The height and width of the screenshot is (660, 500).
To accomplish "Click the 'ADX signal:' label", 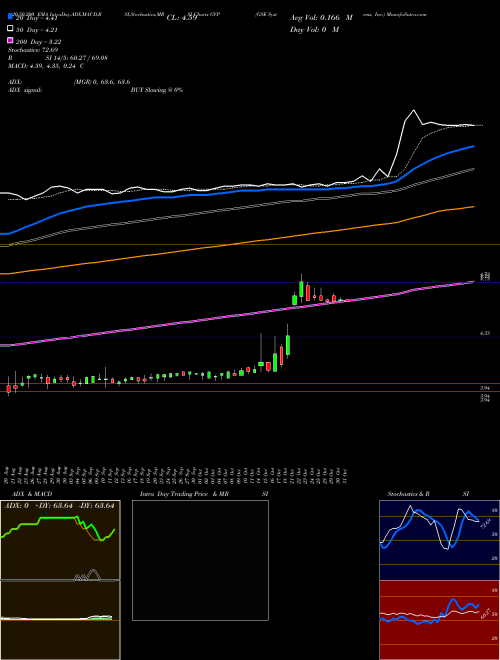I will [25, 90].
